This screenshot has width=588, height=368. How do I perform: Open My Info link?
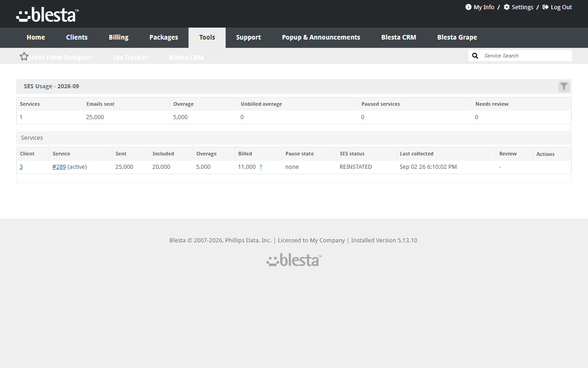pos(484,7)
